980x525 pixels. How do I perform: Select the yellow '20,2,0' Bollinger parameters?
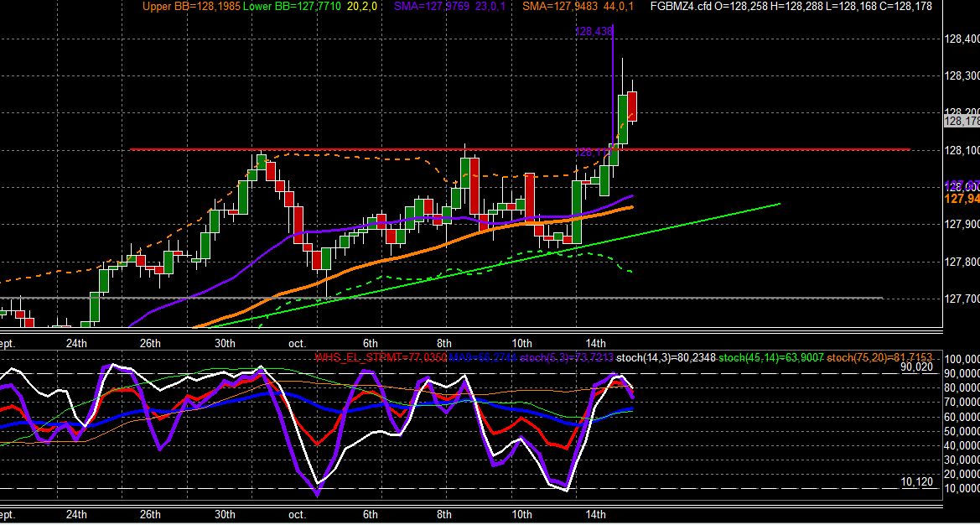pos(361,6)
